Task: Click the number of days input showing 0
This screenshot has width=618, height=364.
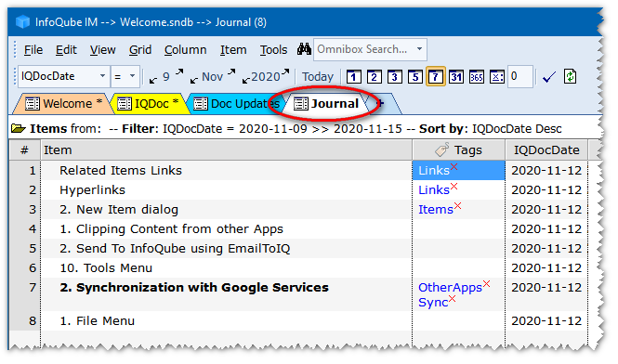Action: pos(519,76)
